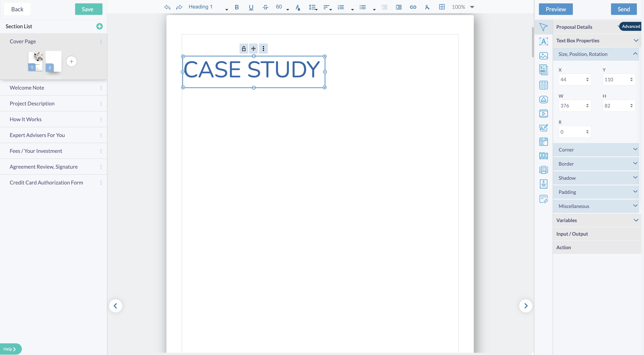Open the text color picker
644x355 pixels.
tap(298, 8)
